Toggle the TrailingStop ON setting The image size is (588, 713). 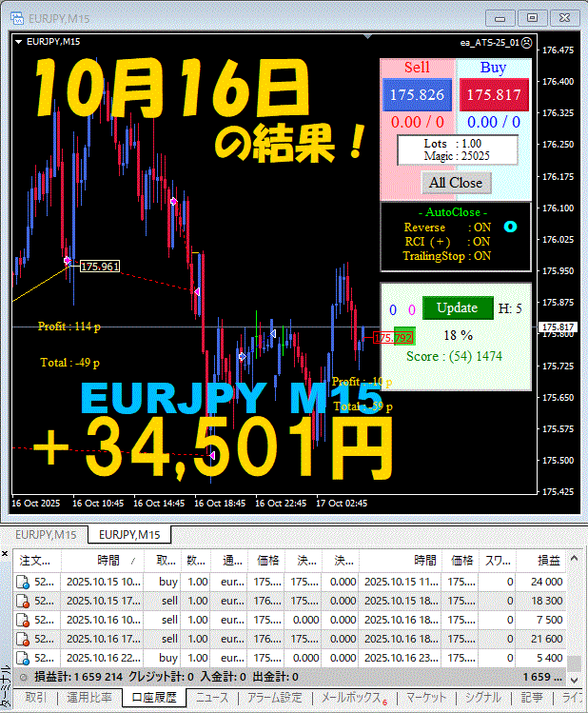(447, 256)
